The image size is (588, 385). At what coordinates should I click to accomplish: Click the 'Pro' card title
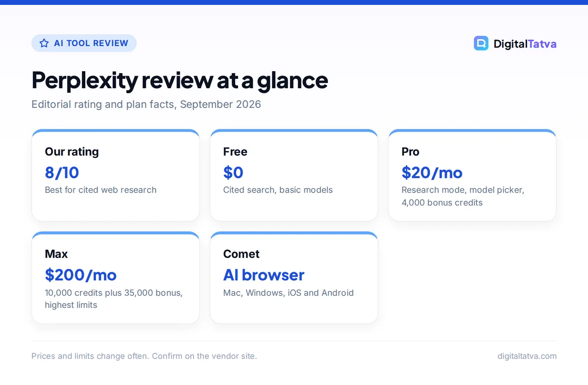[410, 152]
